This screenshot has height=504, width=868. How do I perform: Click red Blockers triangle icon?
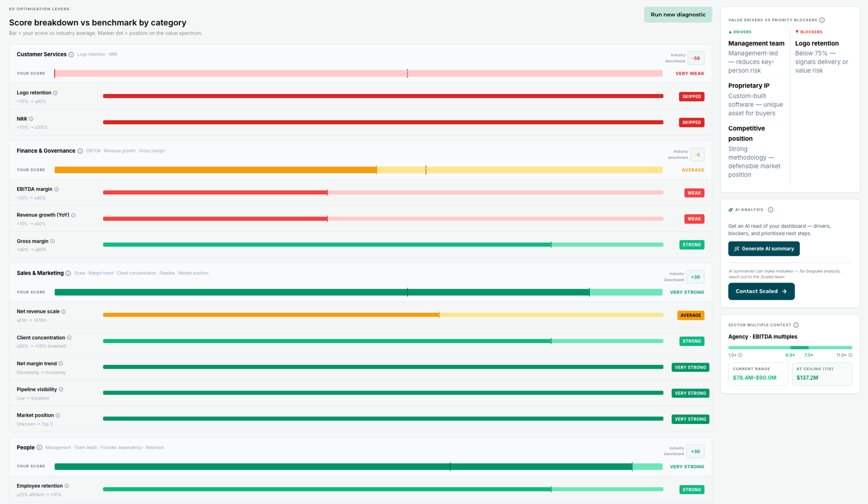tap(797, 32)
